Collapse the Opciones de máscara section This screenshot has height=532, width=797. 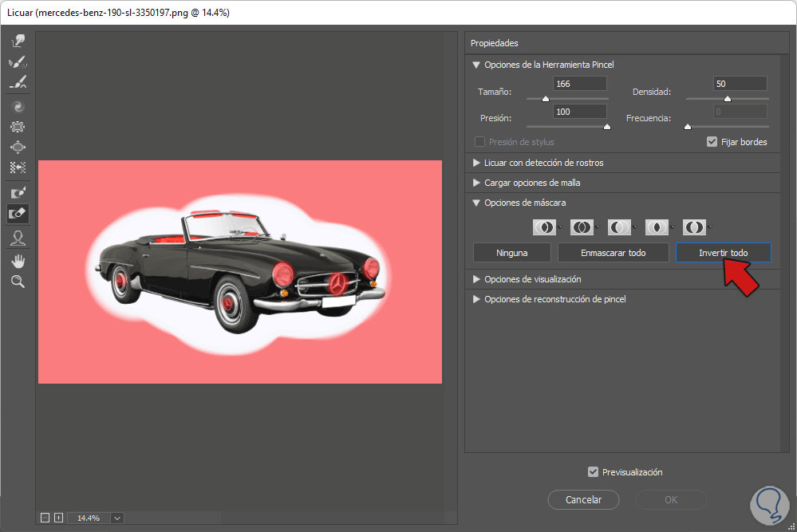click(x=476, y=203)
